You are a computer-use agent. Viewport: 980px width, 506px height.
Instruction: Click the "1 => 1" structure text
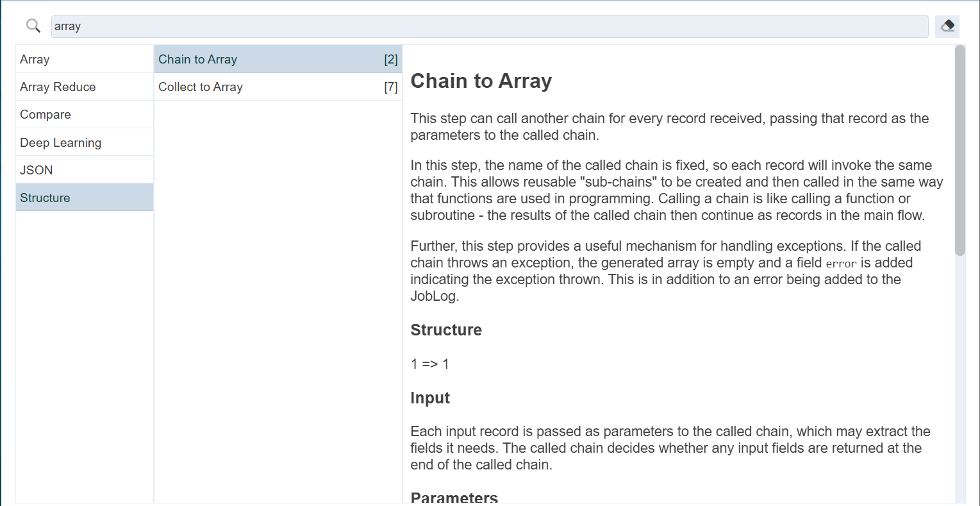coord(429,364)
